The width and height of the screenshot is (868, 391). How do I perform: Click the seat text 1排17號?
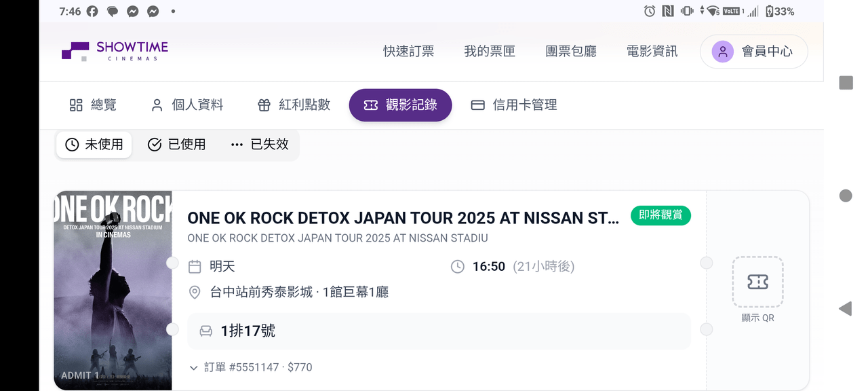(x=248, y=331)
